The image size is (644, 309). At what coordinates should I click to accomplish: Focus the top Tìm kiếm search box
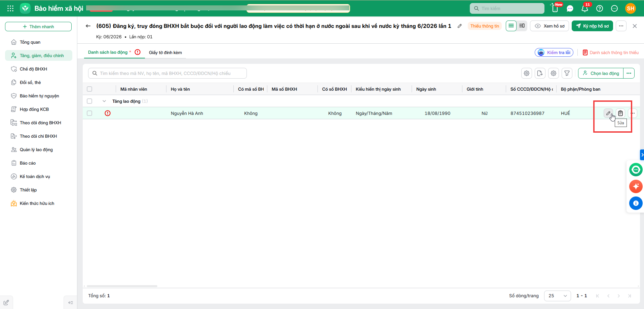507,8
